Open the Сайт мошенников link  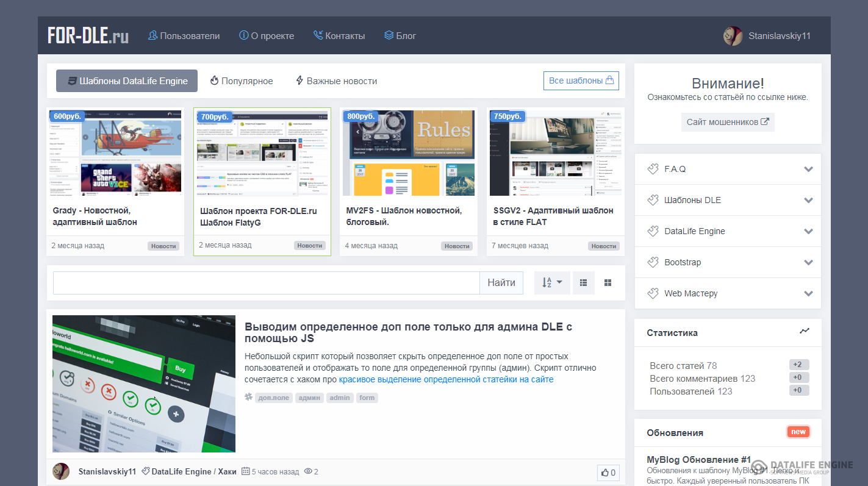pyautogui.click(x=727, y=122)
